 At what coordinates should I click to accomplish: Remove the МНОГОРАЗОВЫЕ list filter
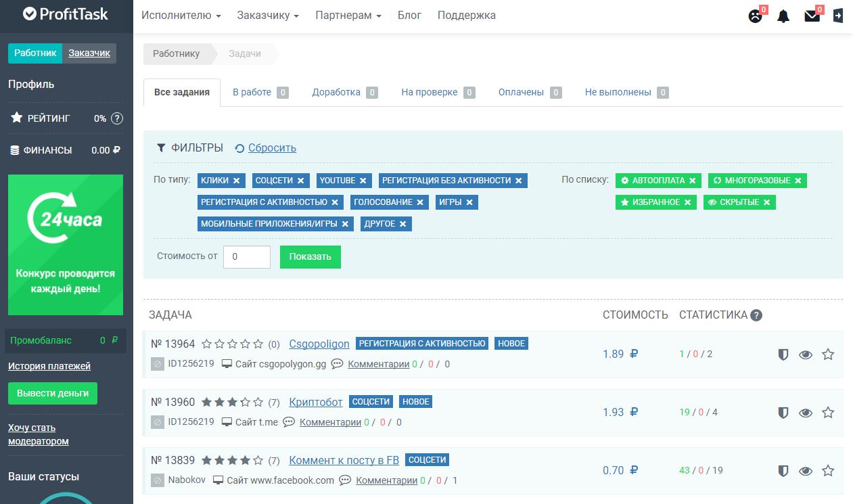798,181
